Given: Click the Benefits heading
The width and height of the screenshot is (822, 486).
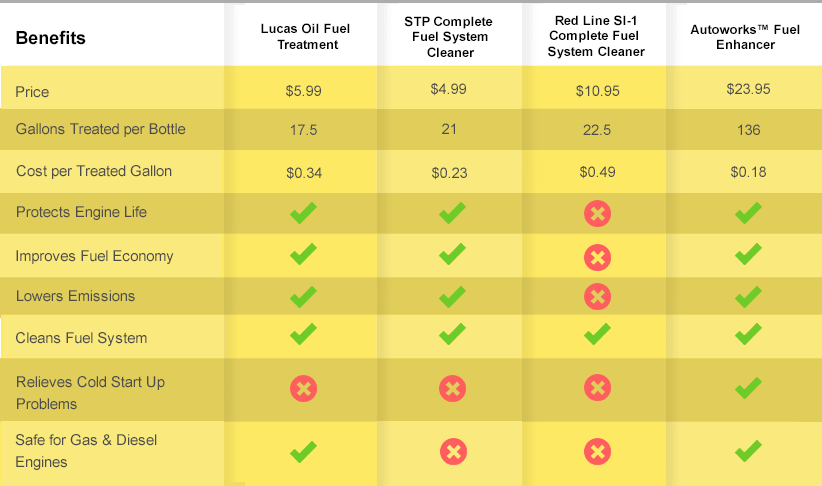Looking at the screenshot, I should (x=50, y=38).
